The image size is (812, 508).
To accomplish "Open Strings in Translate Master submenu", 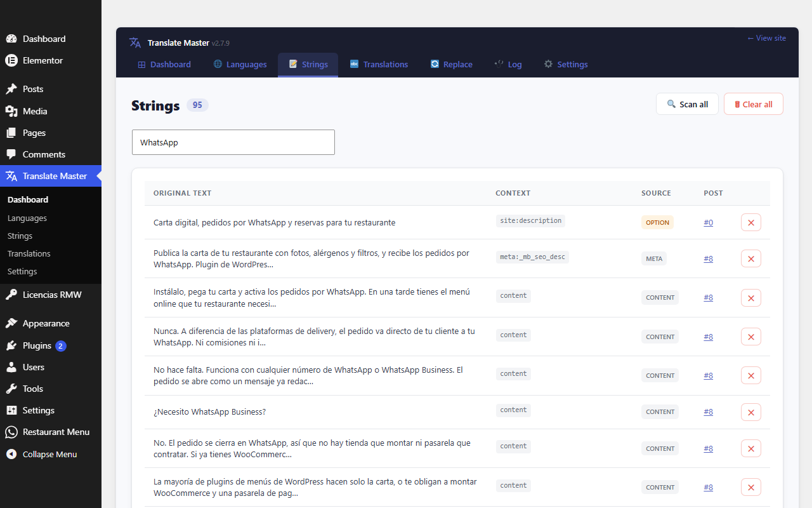I will [x=20, y=236].
